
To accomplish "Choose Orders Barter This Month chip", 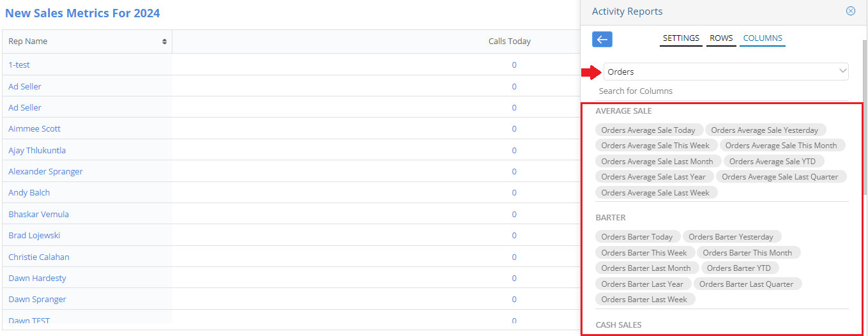I will (x=747, y=253).
